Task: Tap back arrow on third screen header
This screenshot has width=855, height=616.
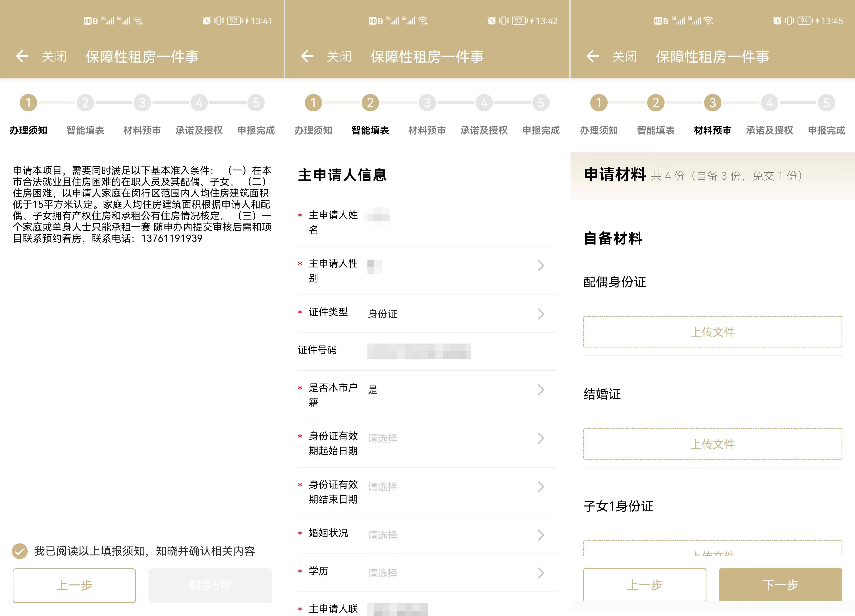Action: pos(593,57)
